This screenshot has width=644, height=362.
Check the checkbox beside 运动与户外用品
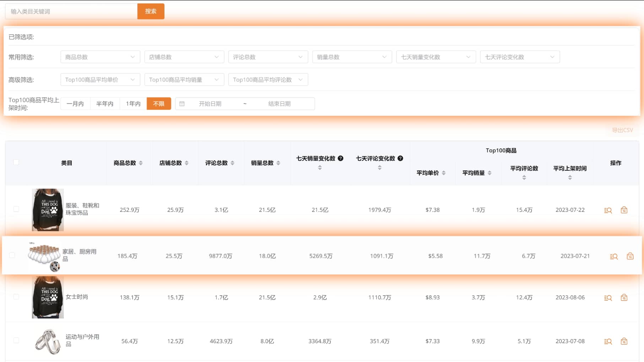(16, 340)
